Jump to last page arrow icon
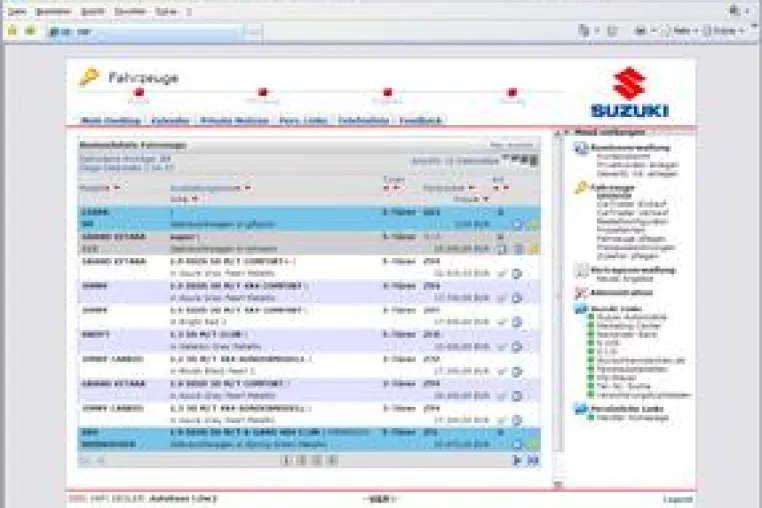The image size is (762, 508). 533,460
